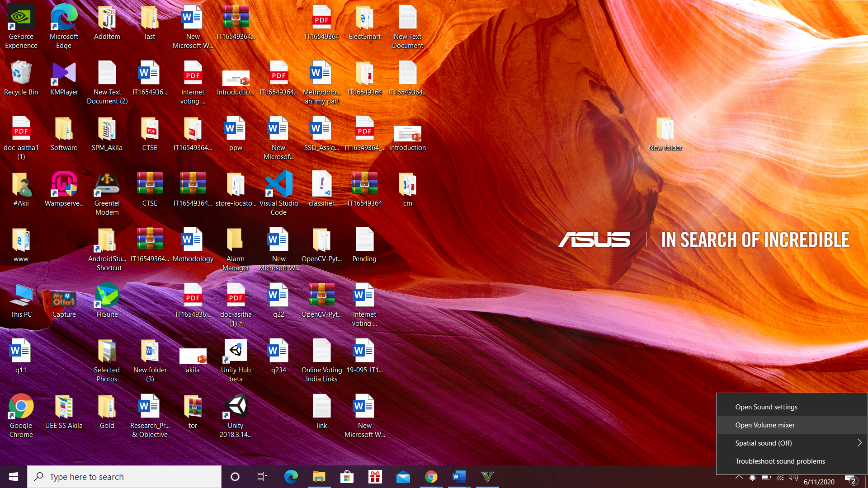Image resolution: width=868 pixels, height=488 pixels.
Task: Select the Visual Studio Code shortcut
Action: (278, 184)
